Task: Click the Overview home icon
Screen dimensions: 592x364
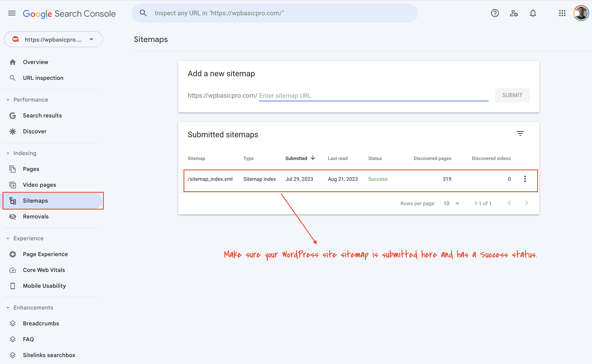Action: (13, 62)
